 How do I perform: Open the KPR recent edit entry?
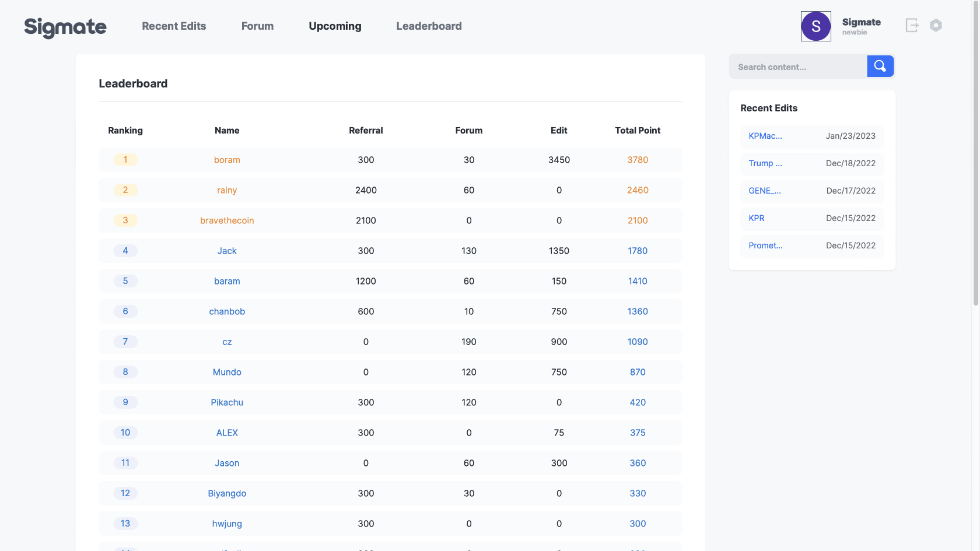[x=756, y=218]
